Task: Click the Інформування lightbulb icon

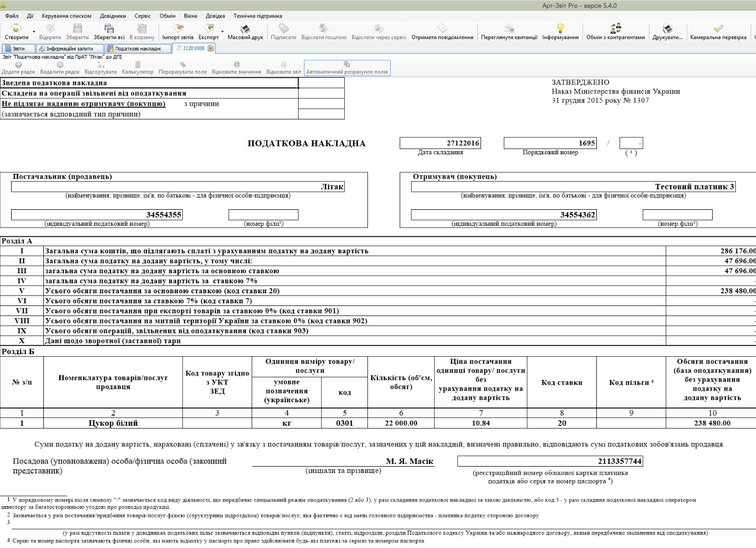Action: 560,29
